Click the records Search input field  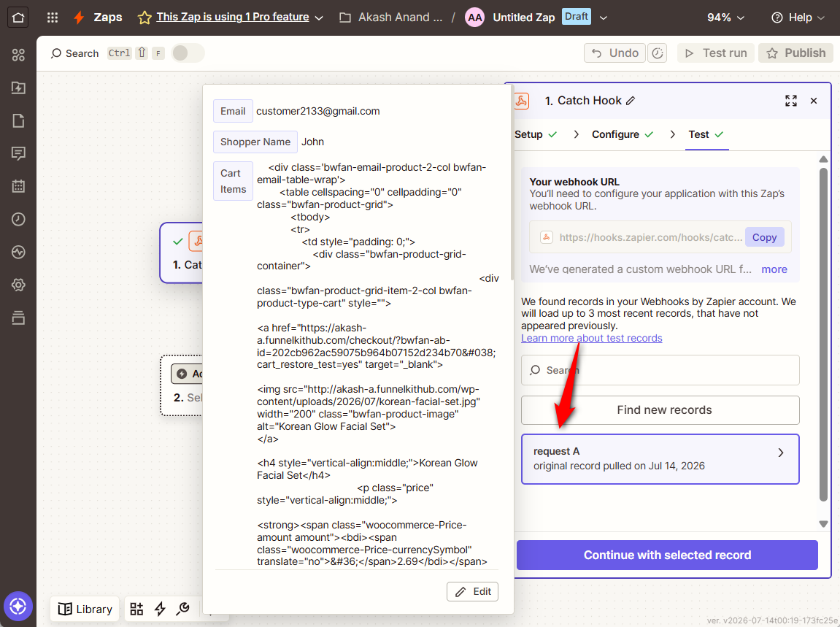[x=660, y=370]
